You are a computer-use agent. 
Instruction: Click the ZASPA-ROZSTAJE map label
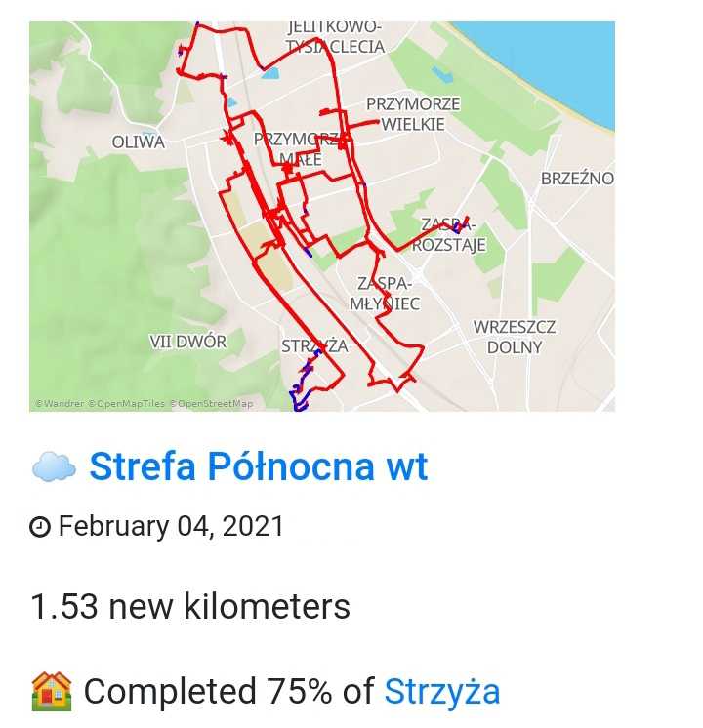click(x=449, y=234)
